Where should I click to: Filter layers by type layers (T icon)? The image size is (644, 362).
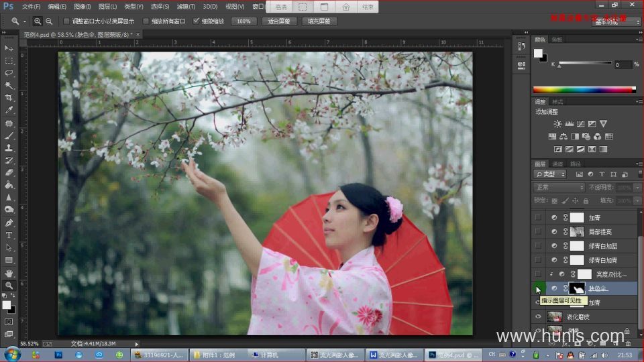coord(602,174)
